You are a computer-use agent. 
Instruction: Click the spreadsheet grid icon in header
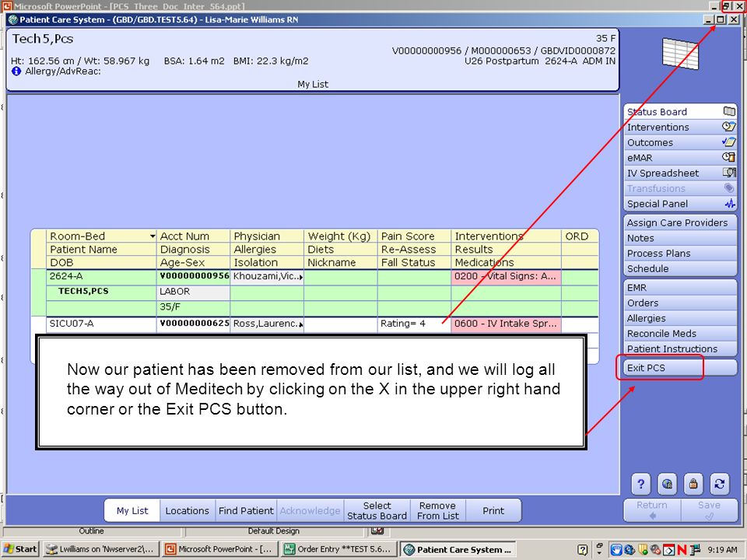click(681, 54)
